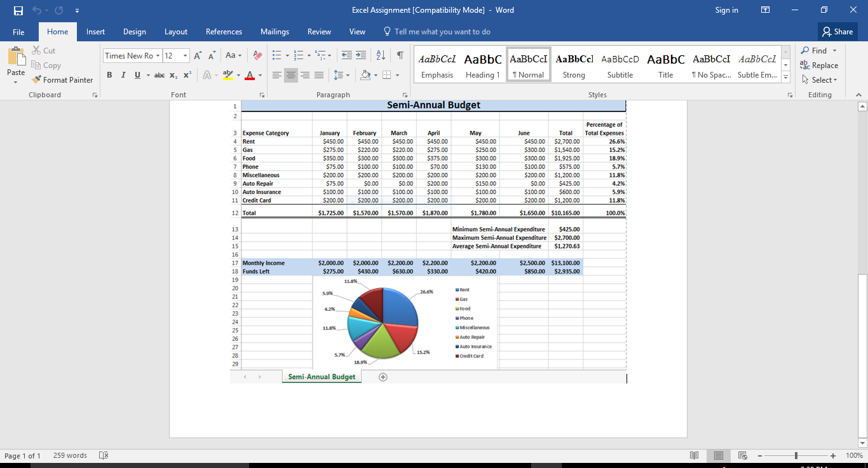Increase font size with Grow Font
The height and width of the screenshot is (468, 868).
pos(198,55)
